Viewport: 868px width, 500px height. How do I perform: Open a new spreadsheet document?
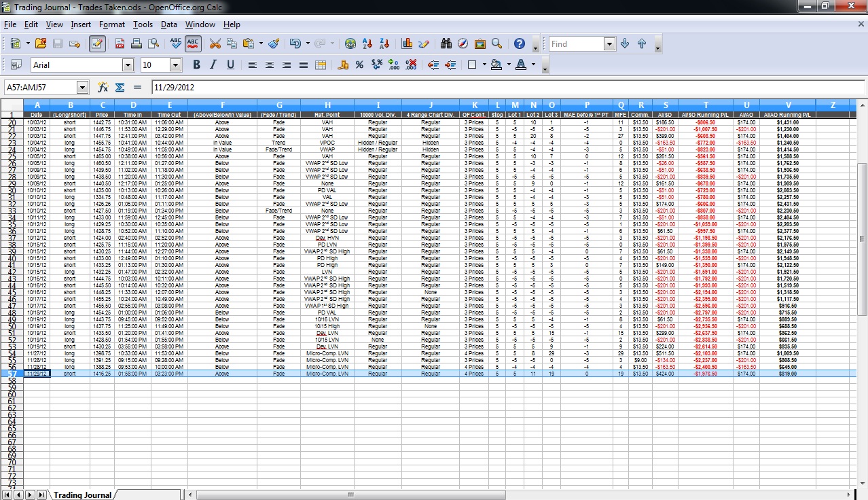[16, 43]
